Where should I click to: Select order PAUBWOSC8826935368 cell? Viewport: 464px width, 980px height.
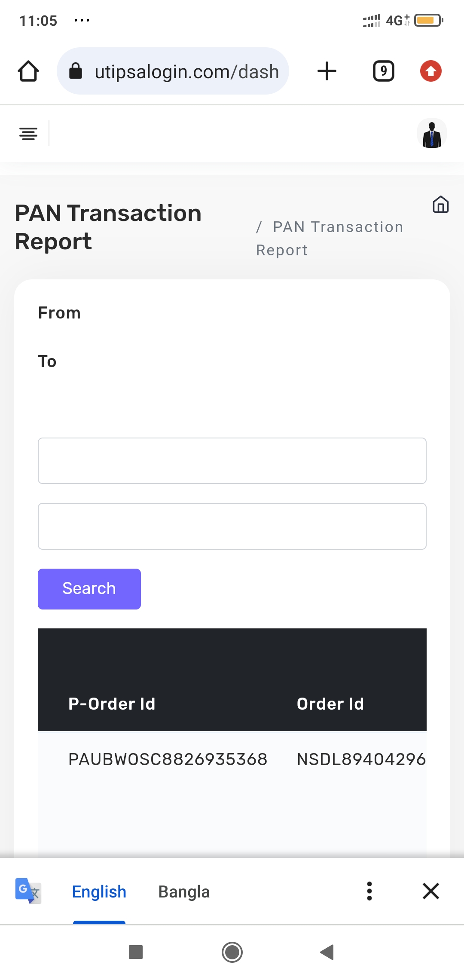168,759
